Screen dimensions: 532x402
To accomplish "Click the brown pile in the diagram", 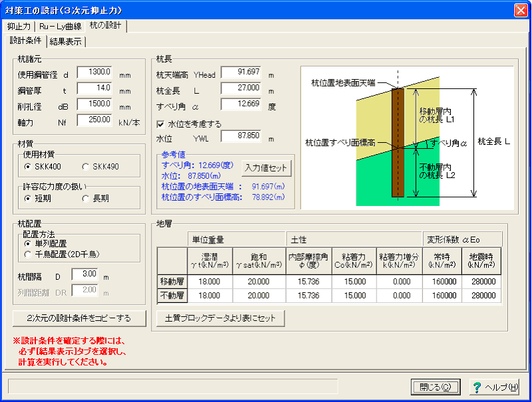I will click(398, 143).
